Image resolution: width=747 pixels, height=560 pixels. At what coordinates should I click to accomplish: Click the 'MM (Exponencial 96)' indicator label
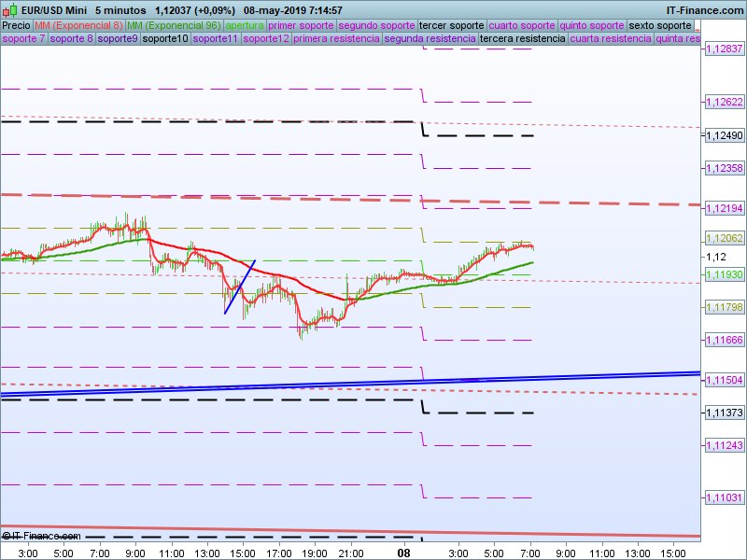[174, 25]
